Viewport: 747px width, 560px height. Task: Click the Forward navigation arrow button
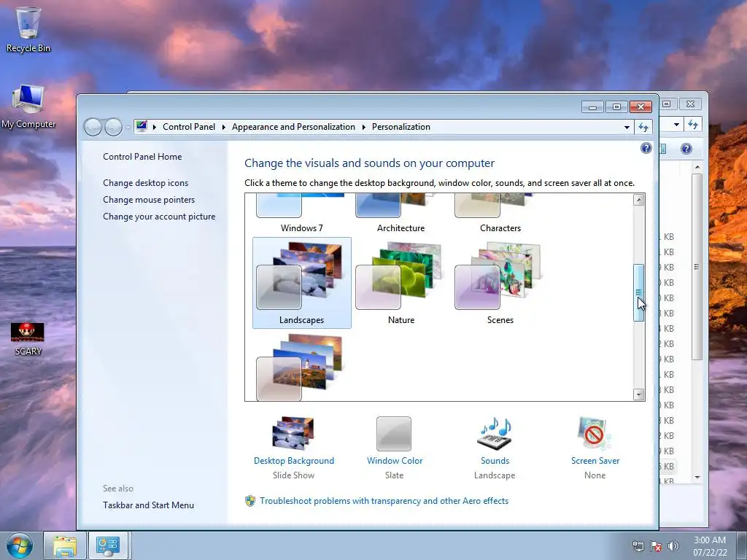113,127
